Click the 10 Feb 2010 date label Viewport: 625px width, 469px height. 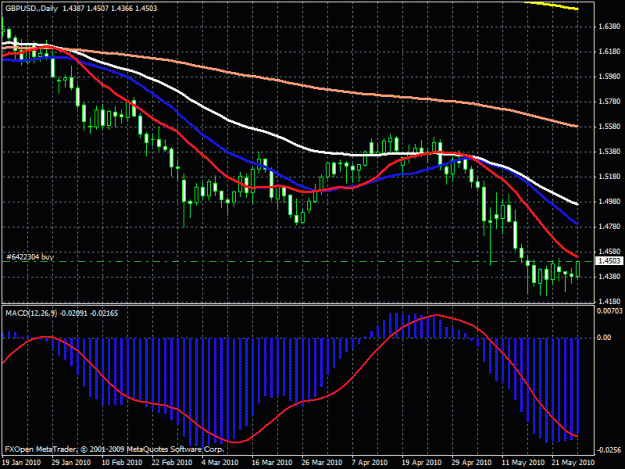coord(122,463)
